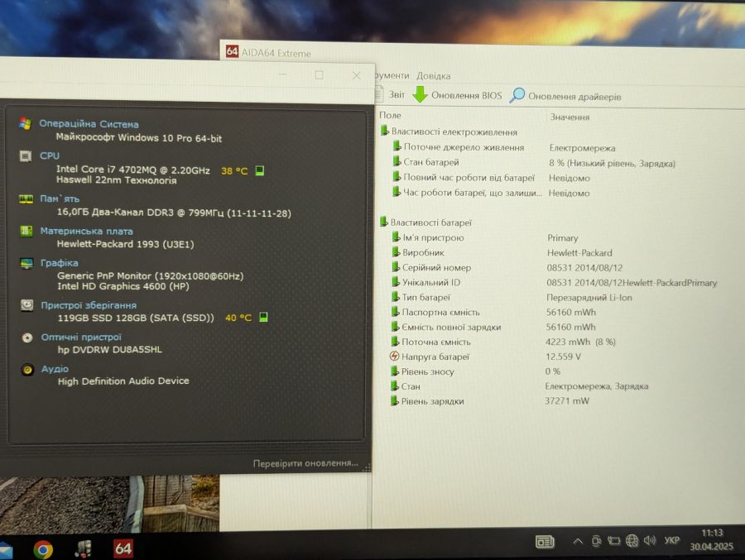Click the Напруга батареї voltage icon
The width and height of the screenshot is (745, 560).
point(394,356)
